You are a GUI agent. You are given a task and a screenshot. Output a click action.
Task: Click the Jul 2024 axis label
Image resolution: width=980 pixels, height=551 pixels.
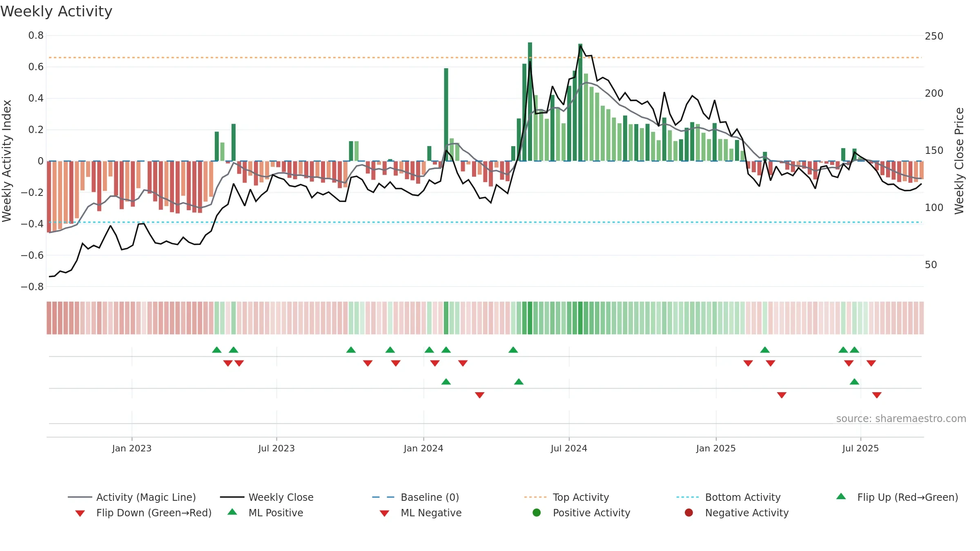point(569,448)
